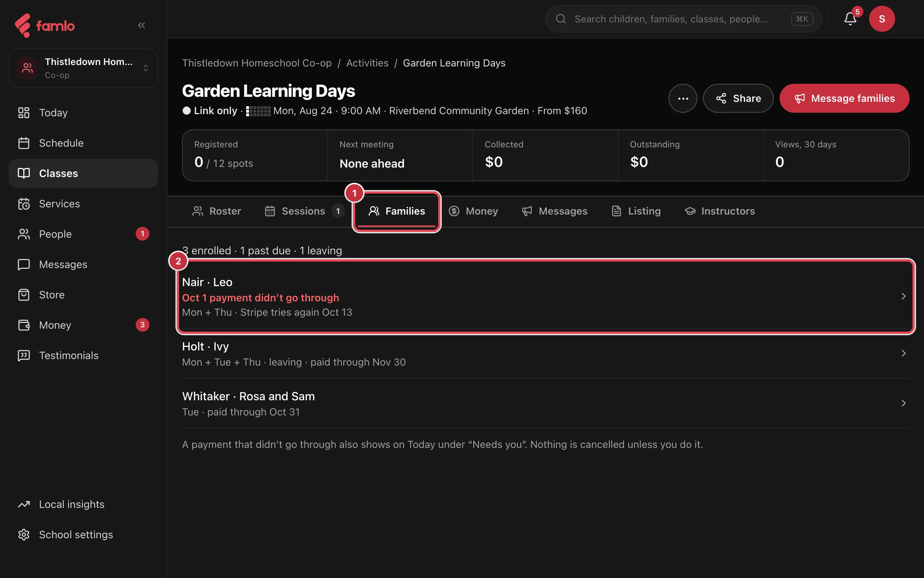Open Local insights in the sidebar
Image resolution: width=924 pixels, height=578 pixels.
[83, 504]
